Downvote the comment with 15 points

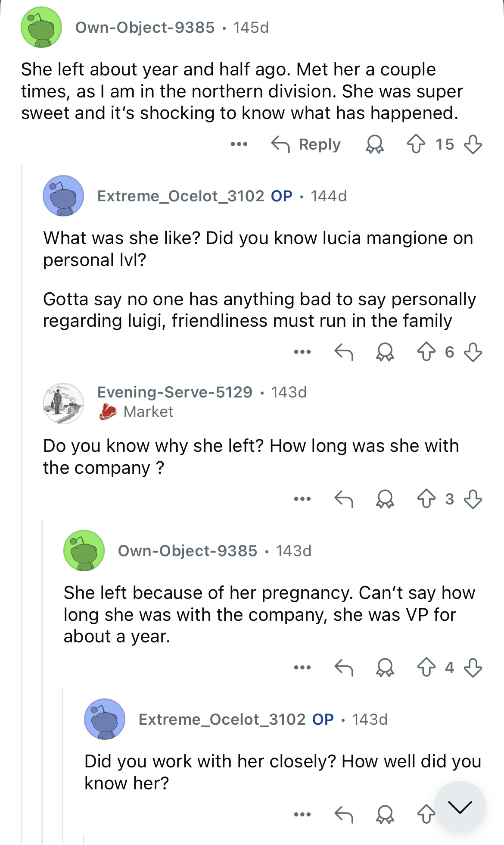click(x=473, y=144)
